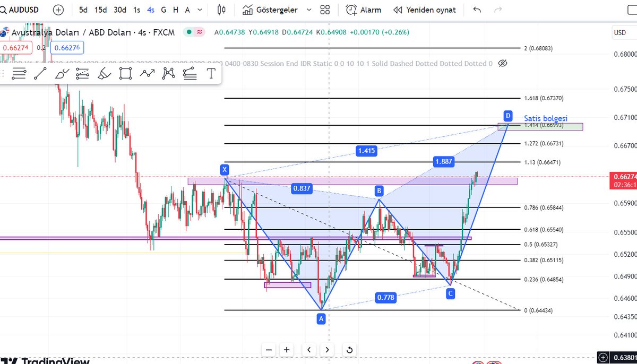Select the rectangle drawing tool
Image resolution: width=637 pixels, height=364 pixels.
[x=125, y=74]
